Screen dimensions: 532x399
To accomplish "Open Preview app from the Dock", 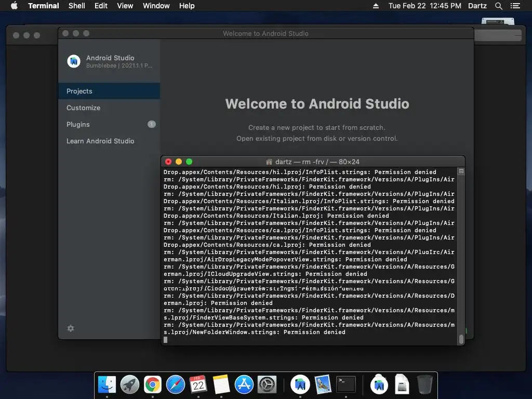I will (323, 384).
